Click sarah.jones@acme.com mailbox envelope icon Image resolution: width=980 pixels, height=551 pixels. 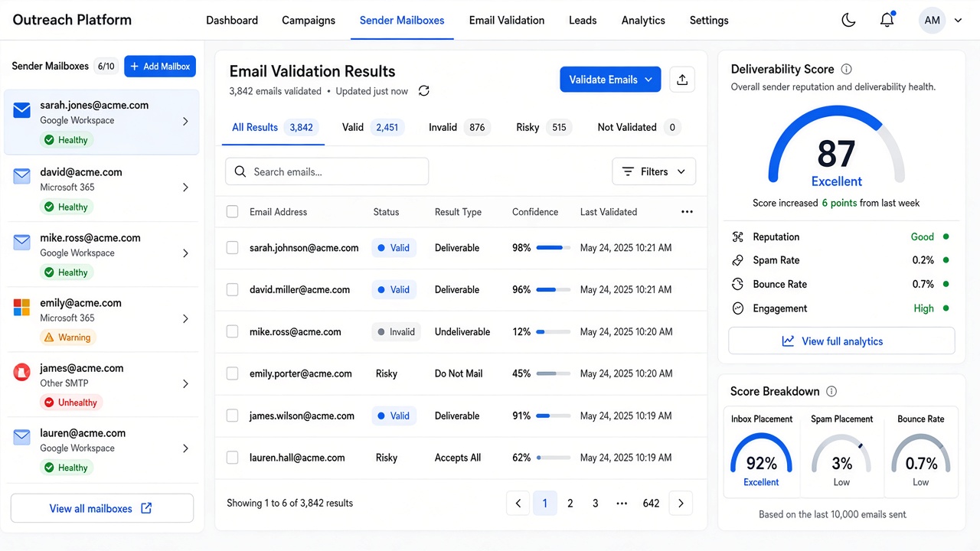pos(21,112)
